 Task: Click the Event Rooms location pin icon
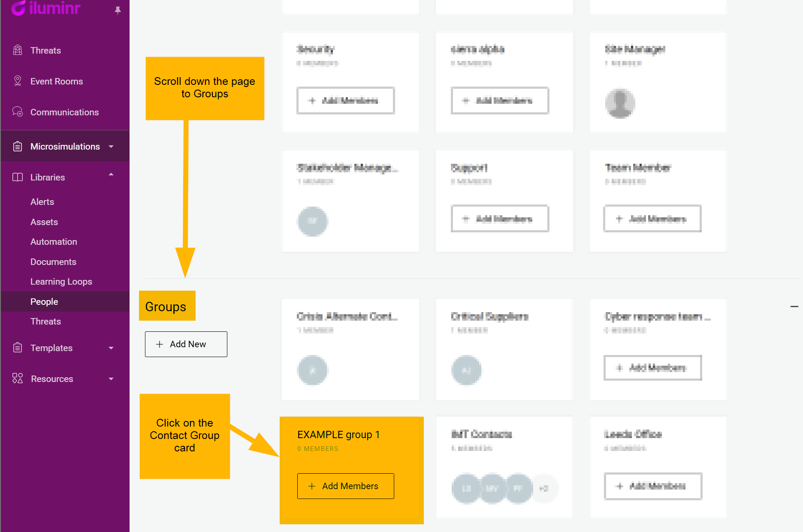click(x=18, y=81)
